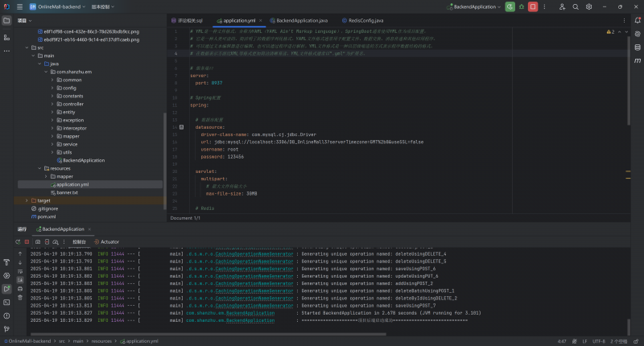
Task: Click the Debug bug icon in toolbar
Action: (x=522, y=6)
